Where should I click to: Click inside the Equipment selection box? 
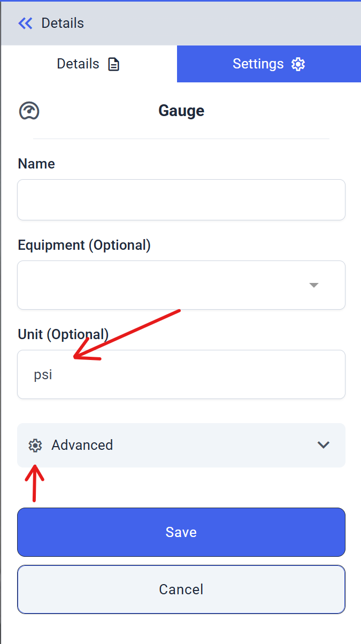point(160,285)
